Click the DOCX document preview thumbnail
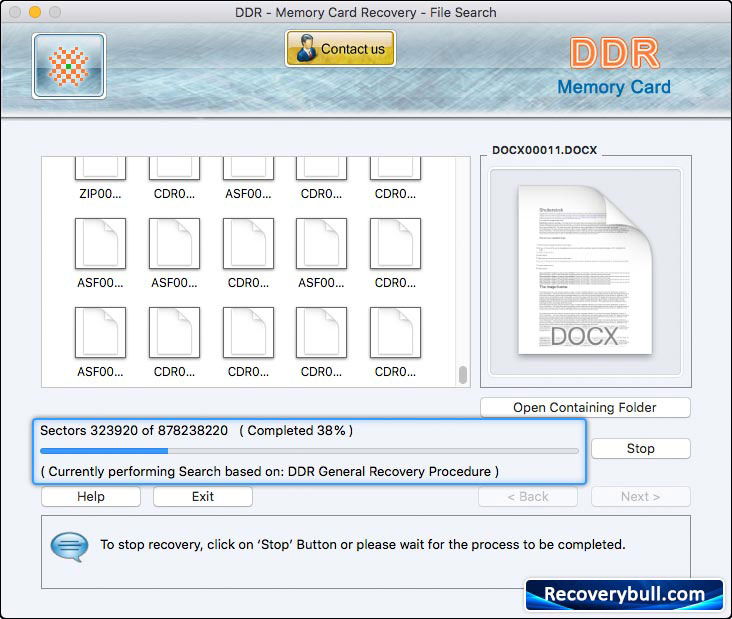The image size is (732, 619). (x=585, y=271)
